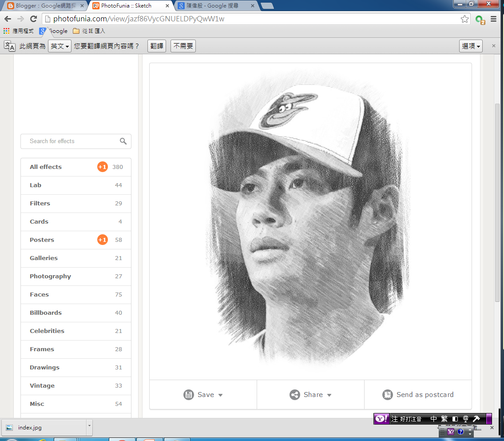504x441 pixels.
Task: Open a new tab with the new-tab button
Action: click(x=267, y=6)
